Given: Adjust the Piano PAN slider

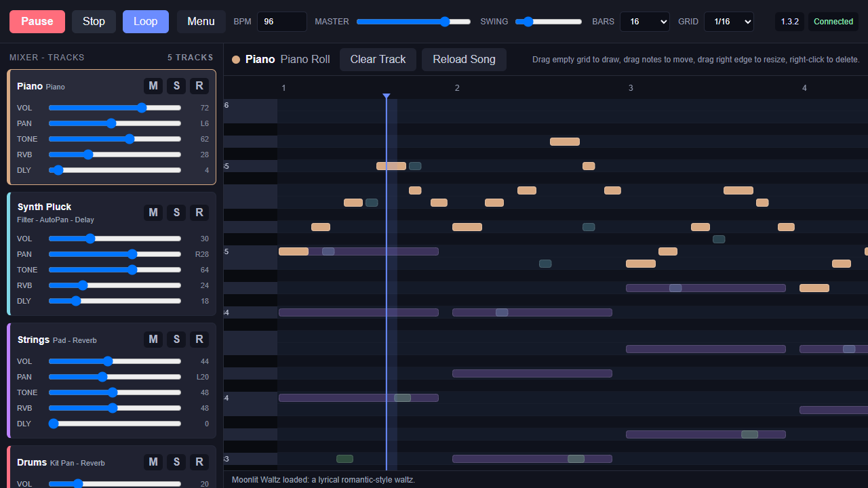Looking at the screenshot, I should 115,123.
